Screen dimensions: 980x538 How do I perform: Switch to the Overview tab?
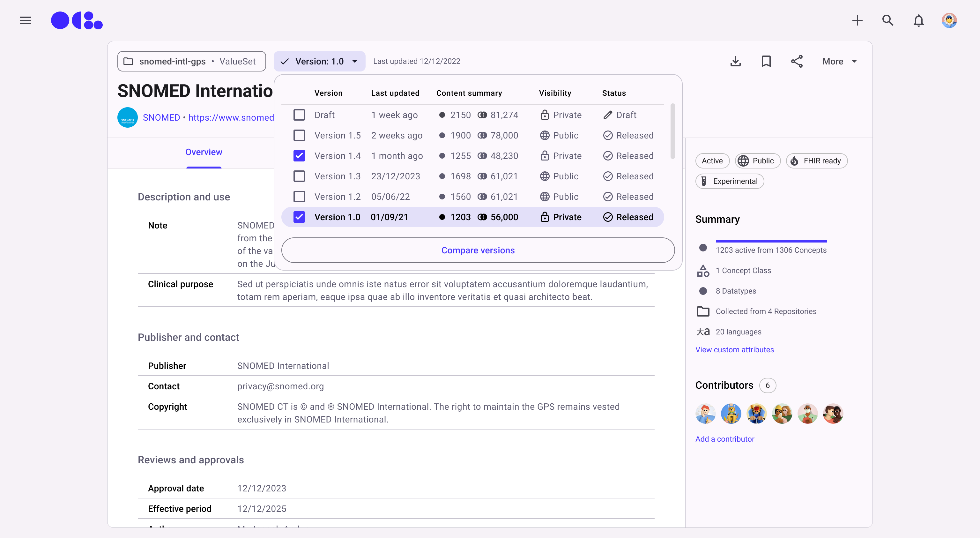click(x=204, y=152)
